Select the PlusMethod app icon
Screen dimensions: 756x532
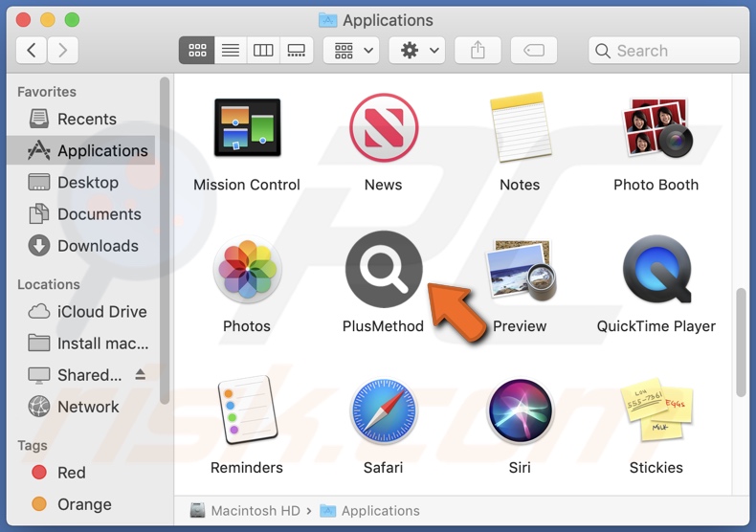point(384,269)
